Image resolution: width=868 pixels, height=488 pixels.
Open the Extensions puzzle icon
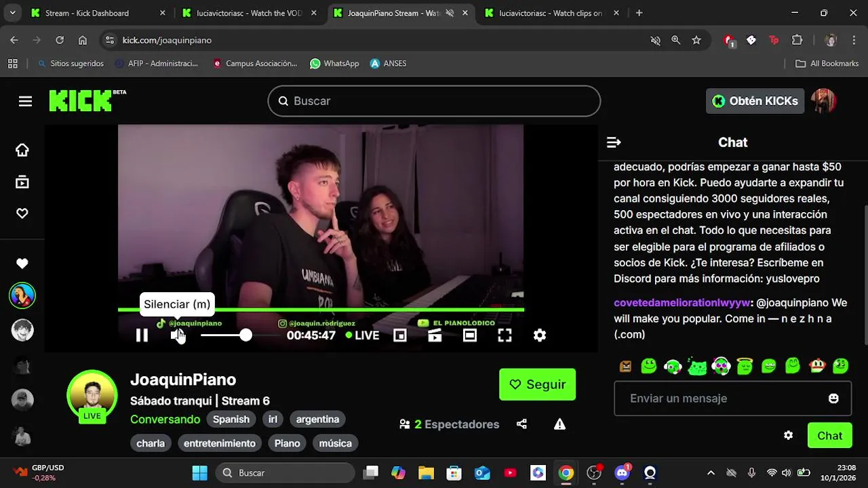797,40
